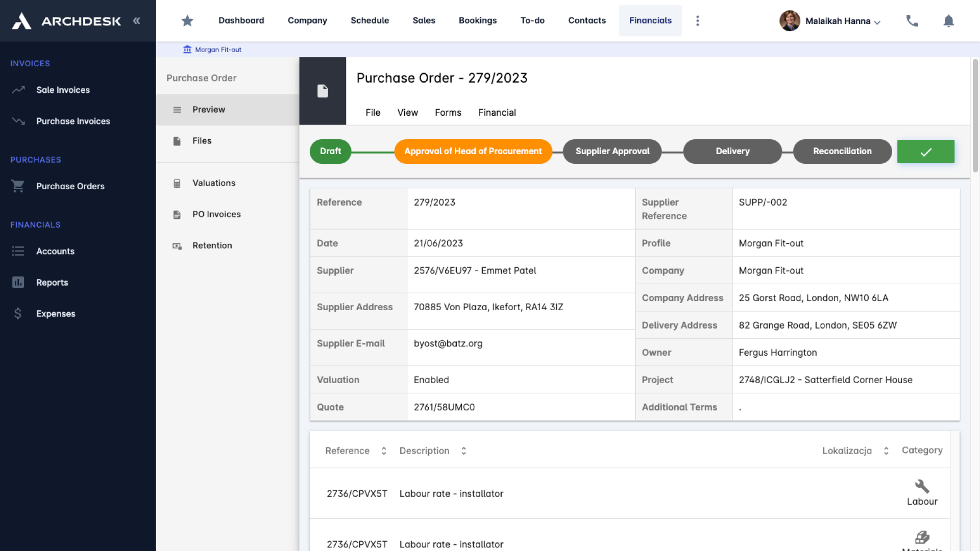Open Valuations in purchase order panel
Image resolution: width=980 pixels, height=551 pixels.
click(213, 183)
